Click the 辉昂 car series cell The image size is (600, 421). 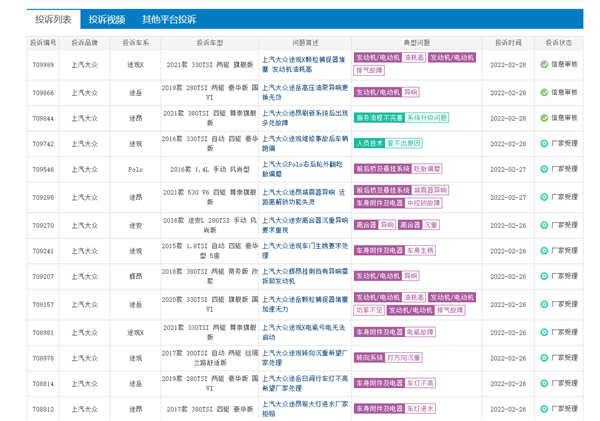coord(135,276)
